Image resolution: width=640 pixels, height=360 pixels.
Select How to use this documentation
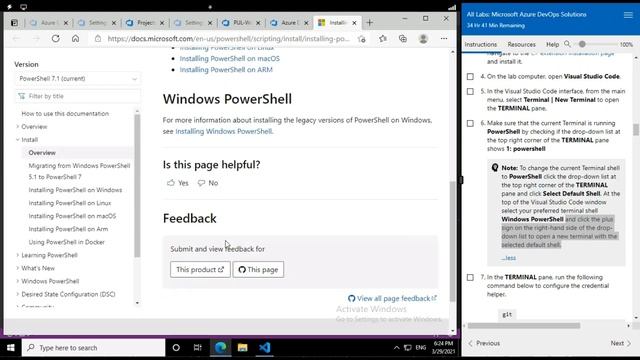pyautogui.click(x=65, y=113)
